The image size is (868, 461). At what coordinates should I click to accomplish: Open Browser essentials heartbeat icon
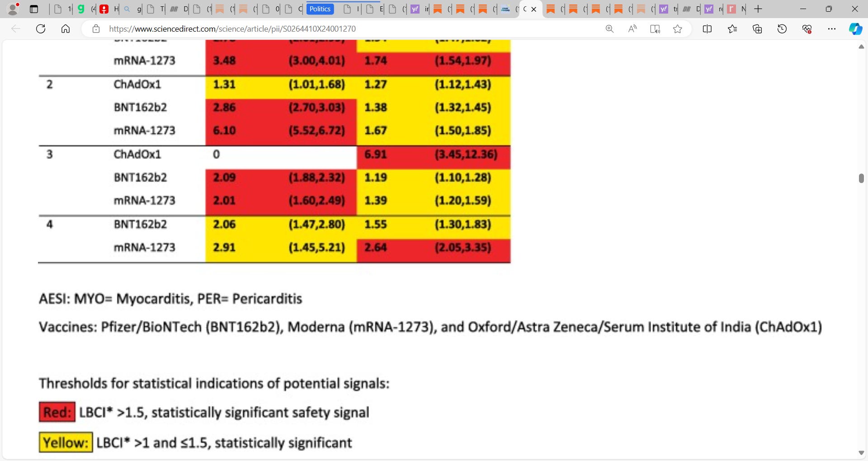[x=807, y=29]
